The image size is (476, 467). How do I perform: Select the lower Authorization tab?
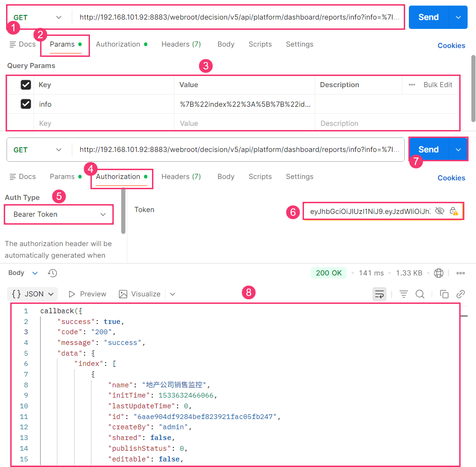pyautogui.click(x=121, y=177)
